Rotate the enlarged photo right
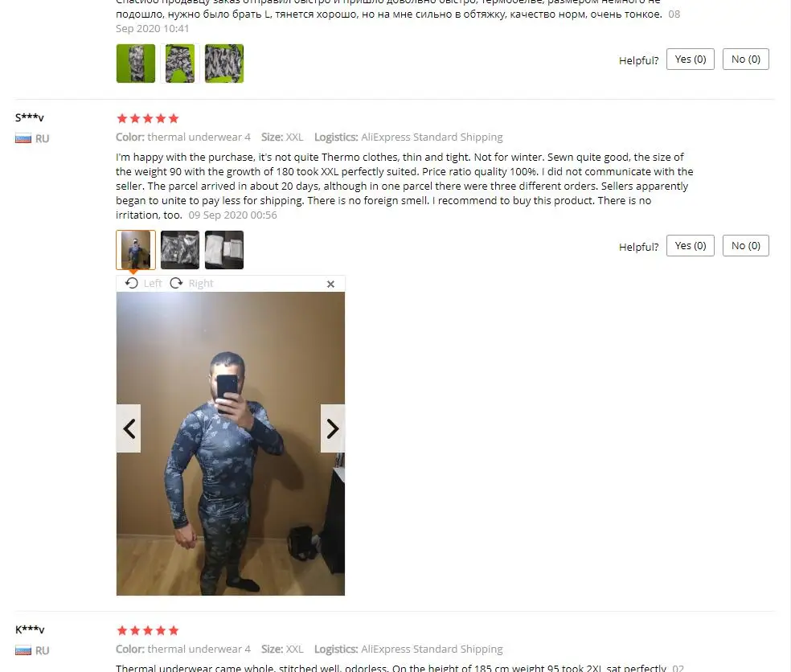This screenshot has width=791, height=672. click(x=191, y=283)
